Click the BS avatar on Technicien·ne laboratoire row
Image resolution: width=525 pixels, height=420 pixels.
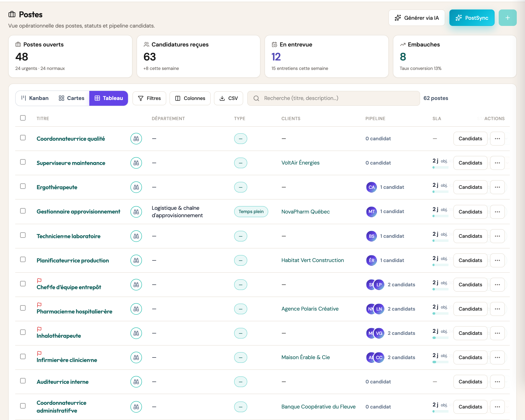tap(371, 236)
